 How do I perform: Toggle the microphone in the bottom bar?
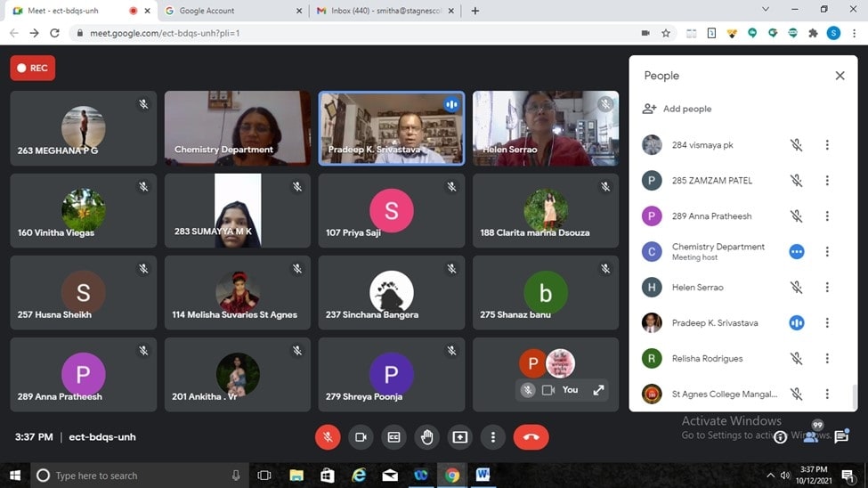point(328,437)
